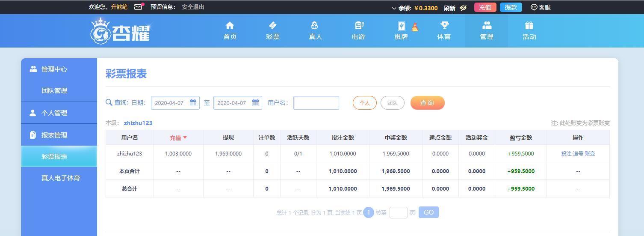
Task: Click the 首页 home icon
Action: pos(230,26)
